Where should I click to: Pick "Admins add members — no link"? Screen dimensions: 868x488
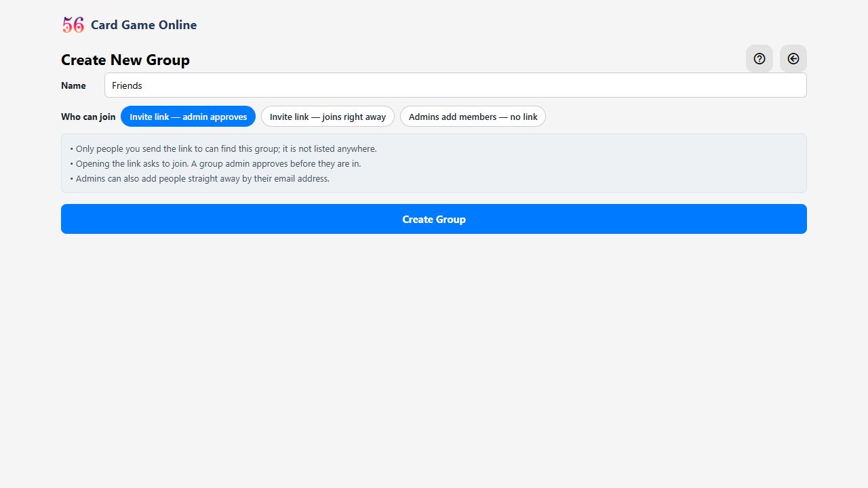pos(473,117)
